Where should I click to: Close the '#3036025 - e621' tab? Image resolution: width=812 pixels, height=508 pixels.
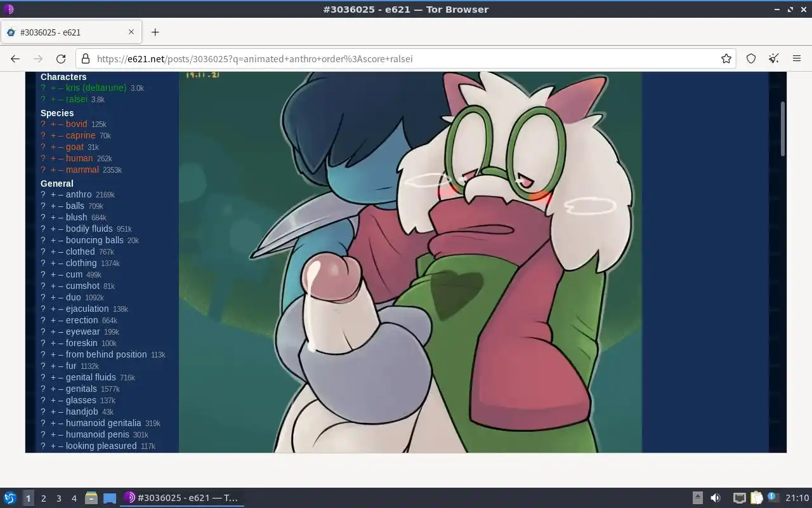click(x=131, y=32)
